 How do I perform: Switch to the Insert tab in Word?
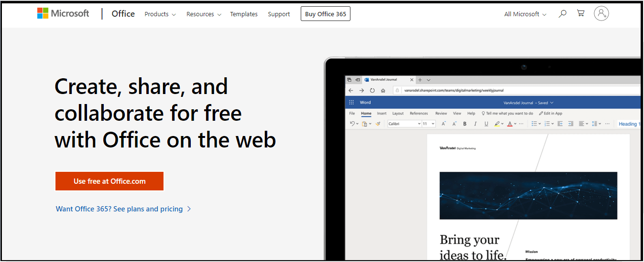pyautogui.click(x=382, y=114)
